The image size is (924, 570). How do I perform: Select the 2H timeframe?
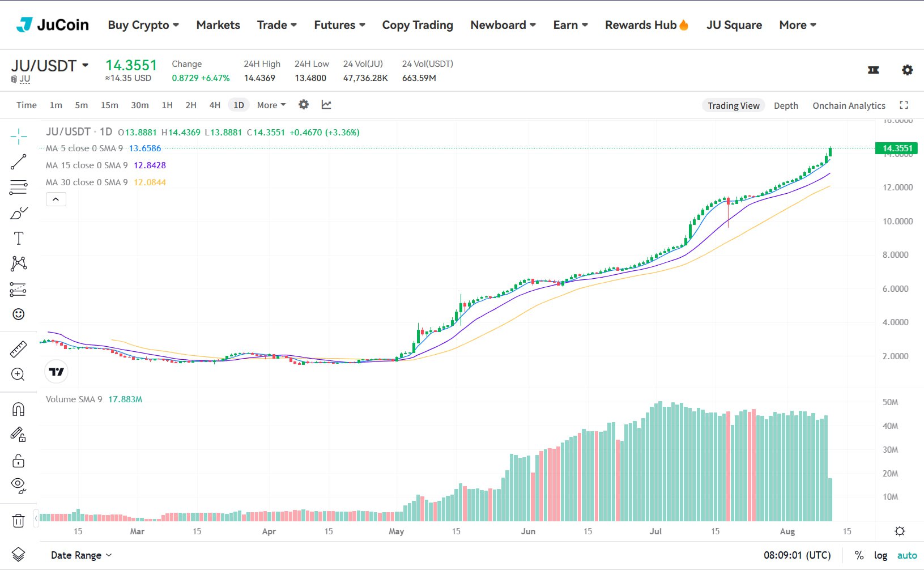[x=191, y=105]
